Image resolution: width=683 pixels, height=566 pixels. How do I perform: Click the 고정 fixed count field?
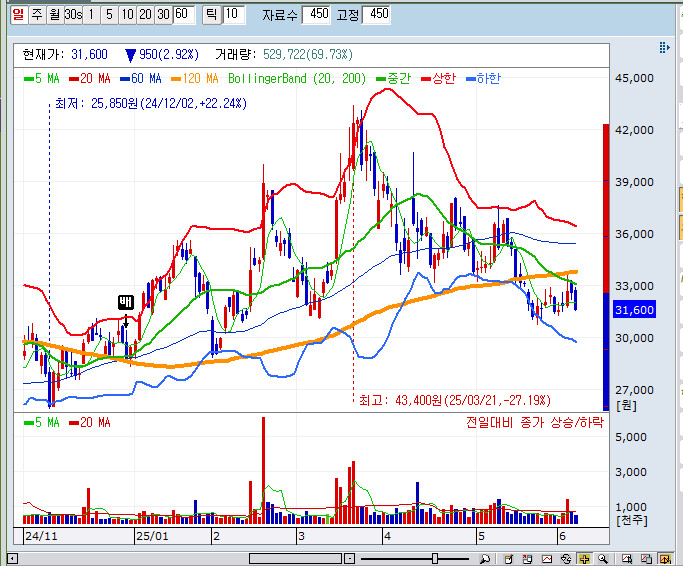[x=376, y=15]
